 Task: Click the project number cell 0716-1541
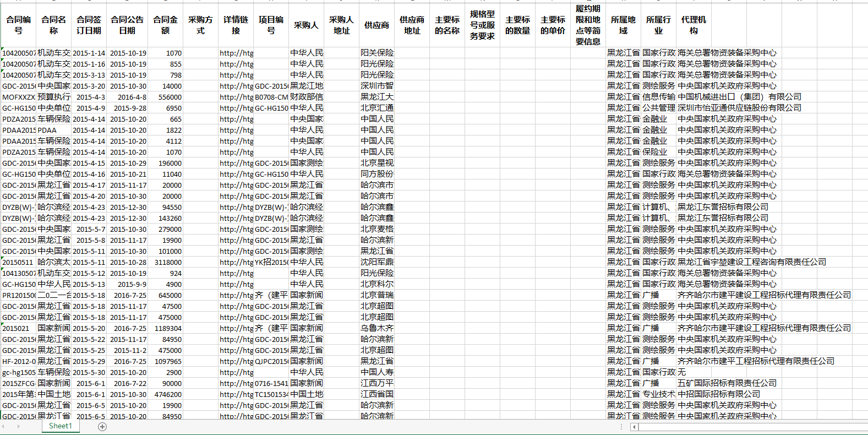pos(271,383)
